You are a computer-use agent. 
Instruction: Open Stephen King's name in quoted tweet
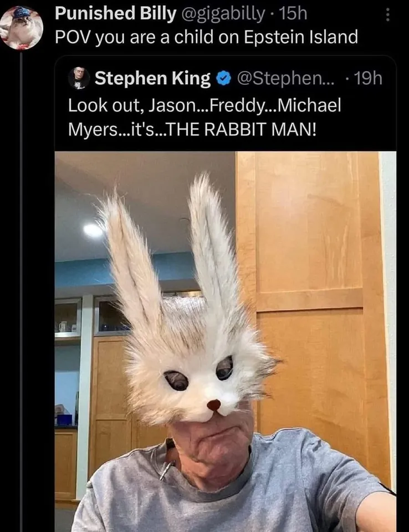(x=152, y=79)
